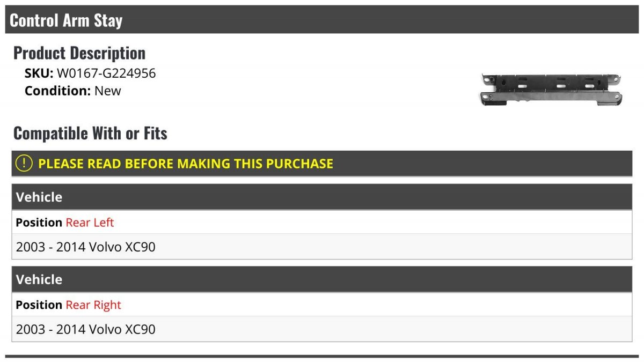Click the red Rear Right position text
644x363 pixels.
click(x=93, y=305)
